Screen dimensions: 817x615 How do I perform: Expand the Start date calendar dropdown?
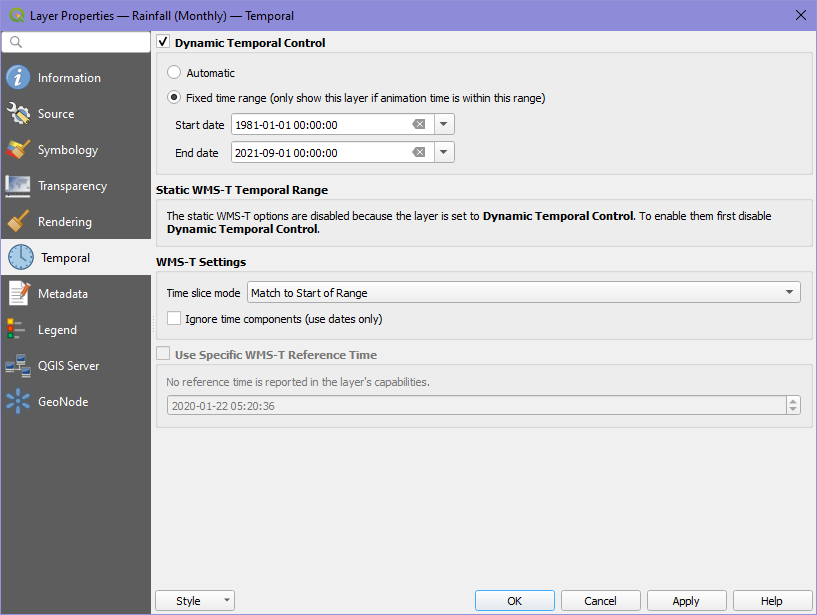point(441,123)
